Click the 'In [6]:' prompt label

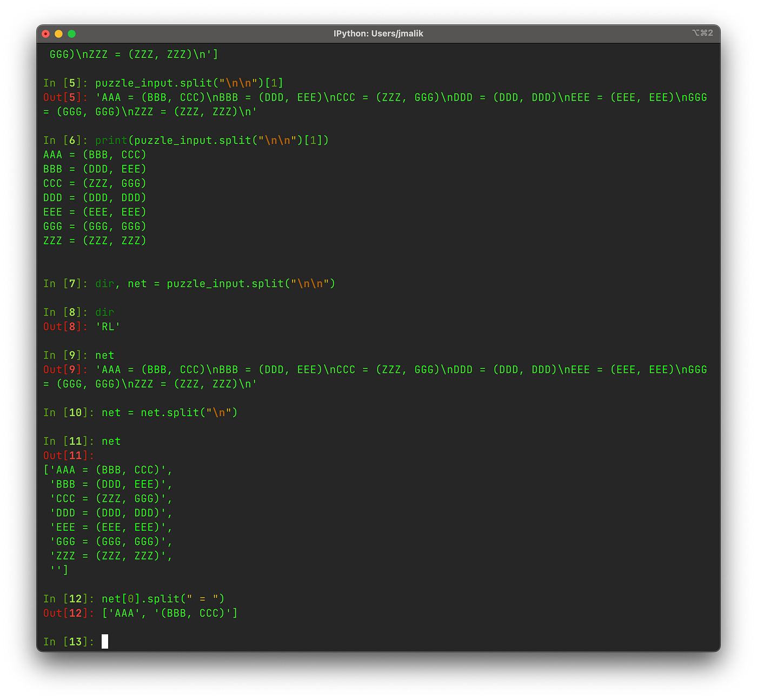[x=66, y=140]
